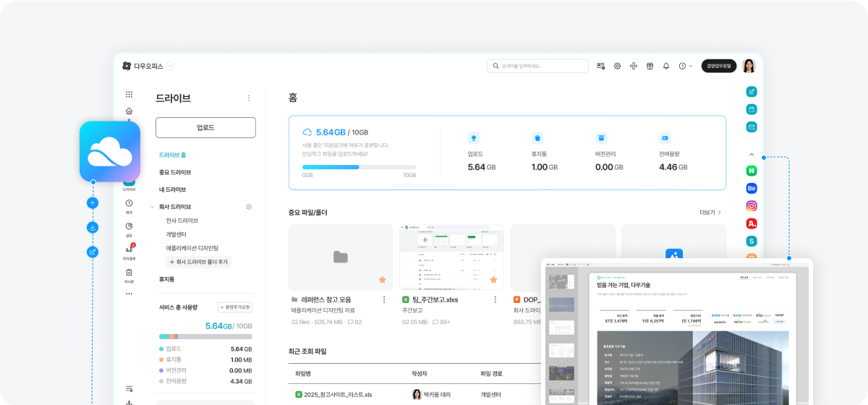This screenshot has height=405, width=868.
Task: Expand the help question-mark dropdown
Action: pyautogui.click(x=685, y=66)
